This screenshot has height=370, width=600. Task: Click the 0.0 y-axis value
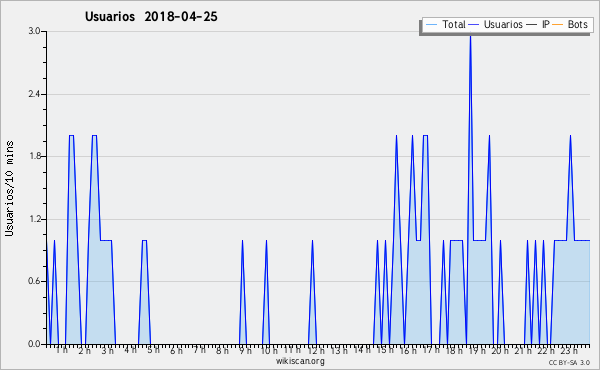point(34,344)
